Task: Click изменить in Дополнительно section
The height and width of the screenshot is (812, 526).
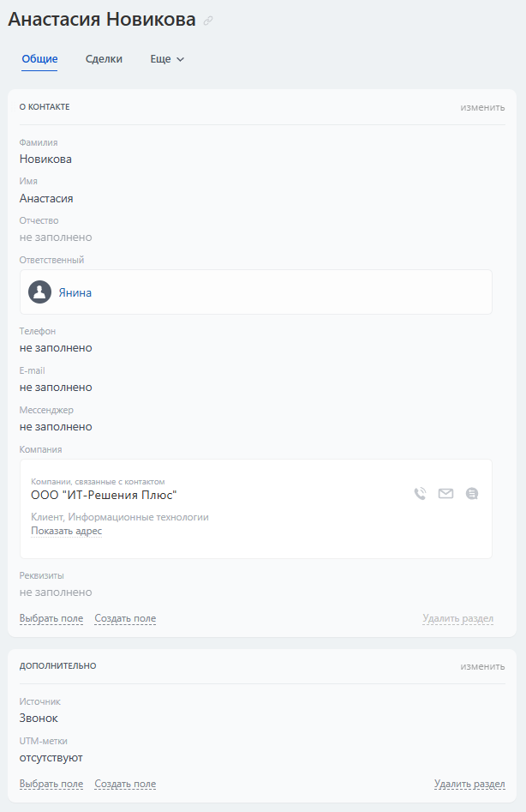Action: point(482,666)
